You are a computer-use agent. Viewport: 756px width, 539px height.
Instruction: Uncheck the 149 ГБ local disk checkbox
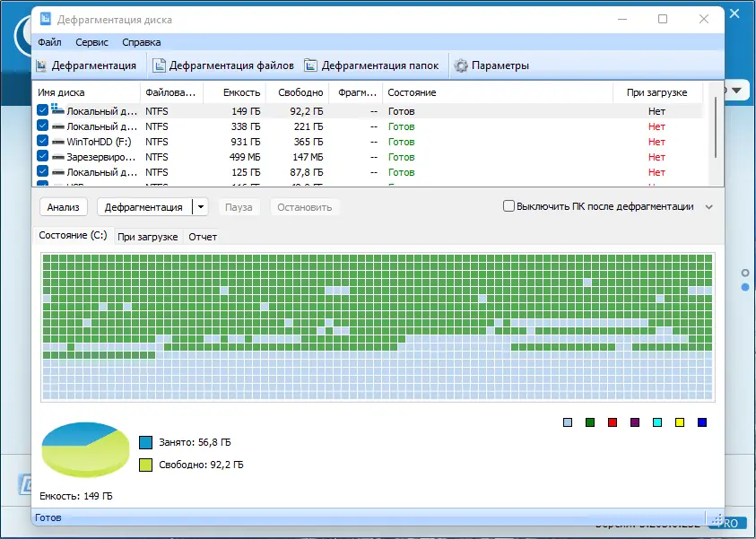pos(42,110)
